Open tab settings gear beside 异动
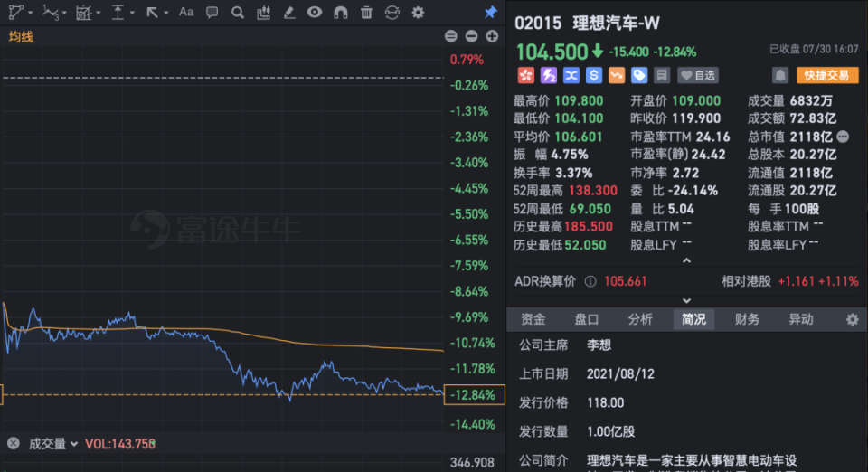The width and height of the screenshot is (868, 472). 853,319
